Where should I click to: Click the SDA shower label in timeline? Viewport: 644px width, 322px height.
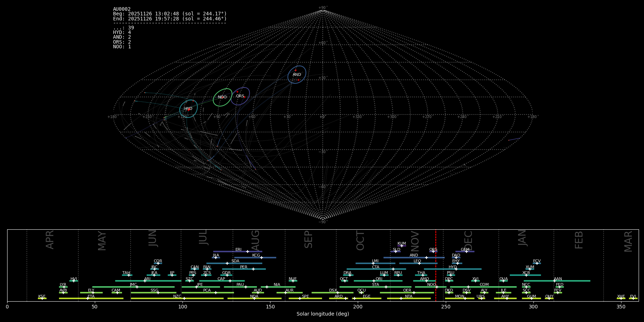point(235,261)
